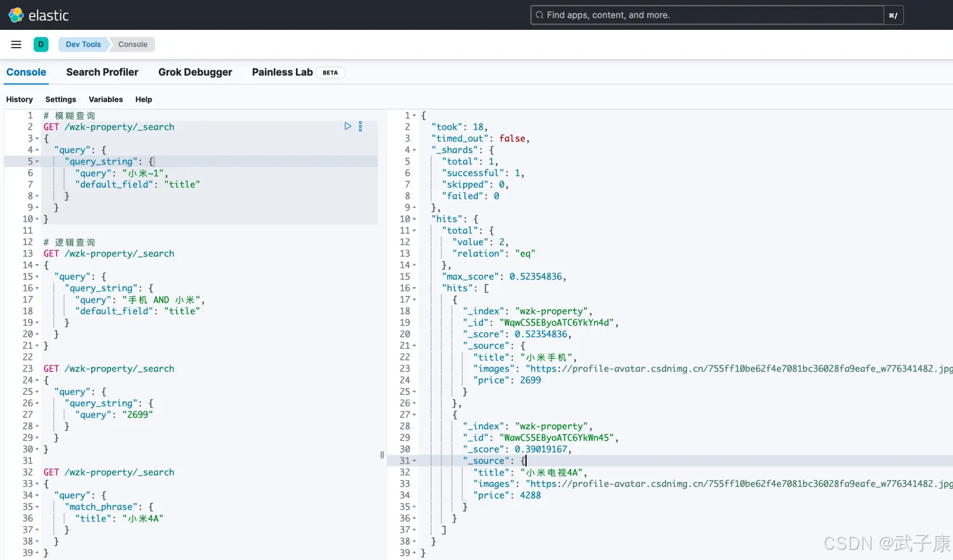Image resolution: width=953 pixels, height=560 pixels.
Task: Click the keyboard shortcut badge in search bar
Action: tap(893, 15)
